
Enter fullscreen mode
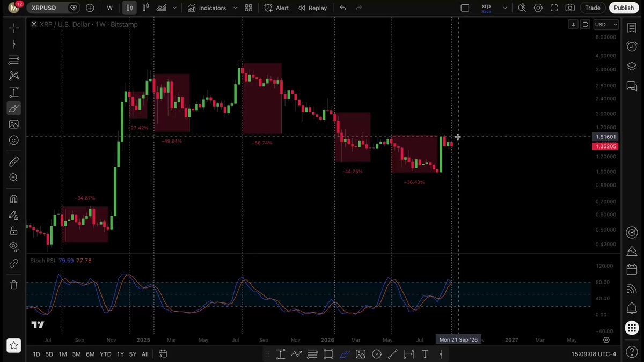point(554,8)
